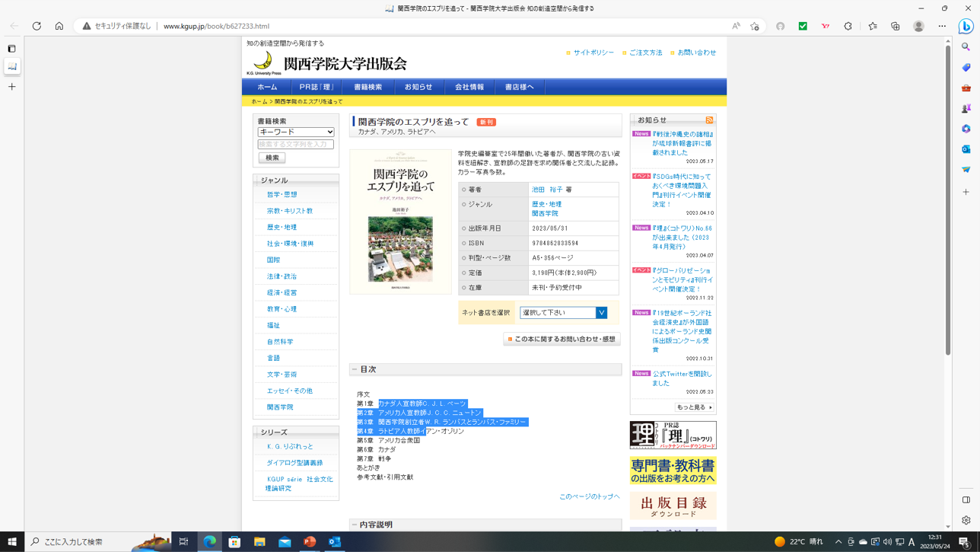This screenshot has height=552, width=980.
Task: Open the Extensions puzzle icon
Action: pos(848,26)
